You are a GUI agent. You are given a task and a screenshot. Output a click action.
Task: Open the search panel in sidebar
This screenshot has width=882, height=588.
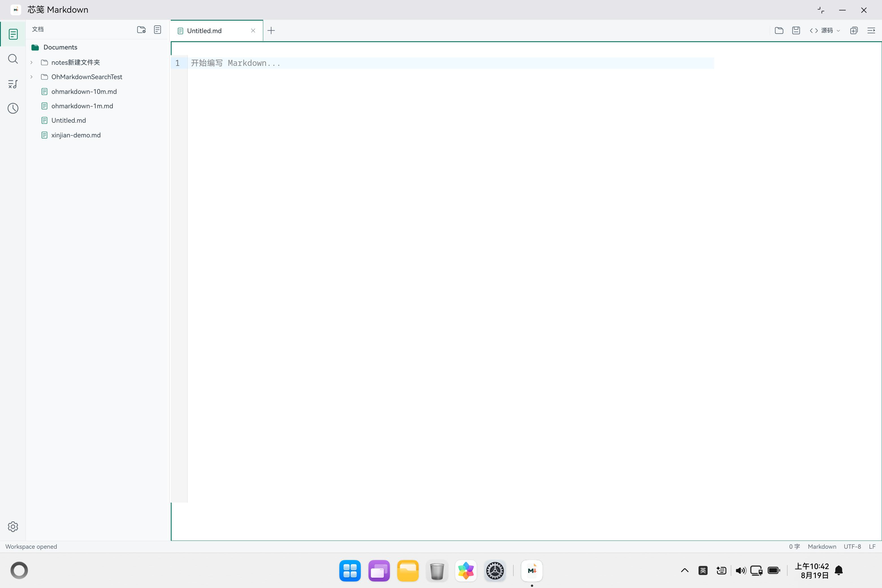click(13, 59)
